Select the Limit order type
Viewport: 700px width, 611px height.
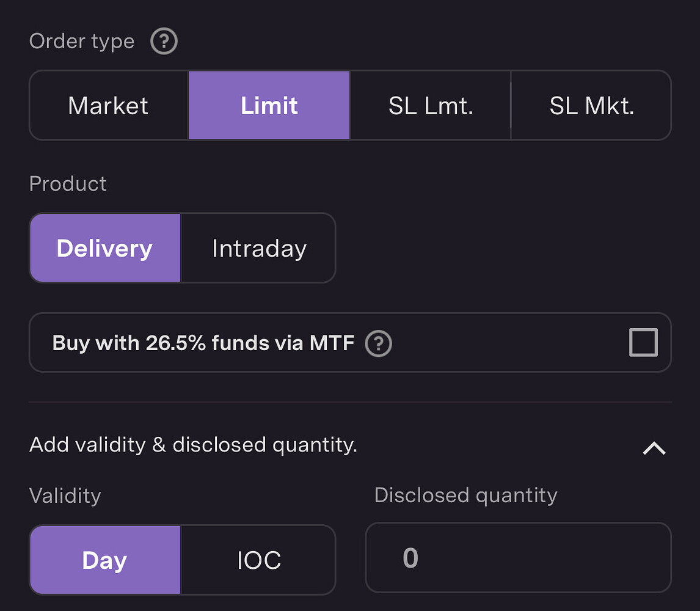[269, 105]
